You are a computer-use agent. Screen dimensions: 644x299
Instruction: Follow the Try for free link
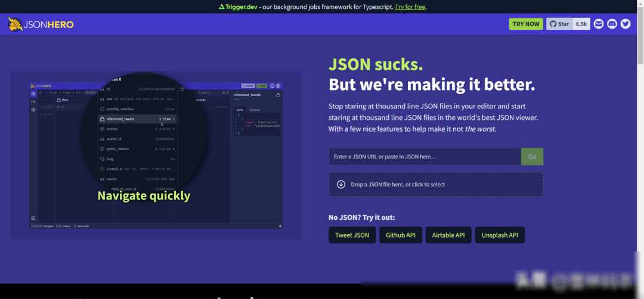point(410,7)
